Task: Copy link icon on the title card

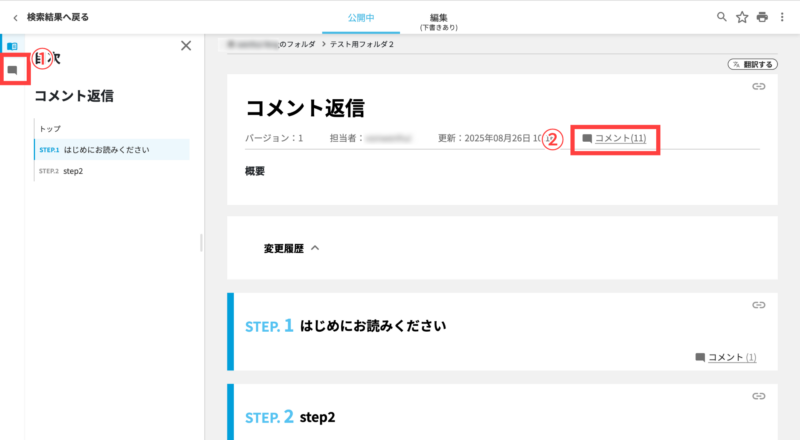Action: 759,88
